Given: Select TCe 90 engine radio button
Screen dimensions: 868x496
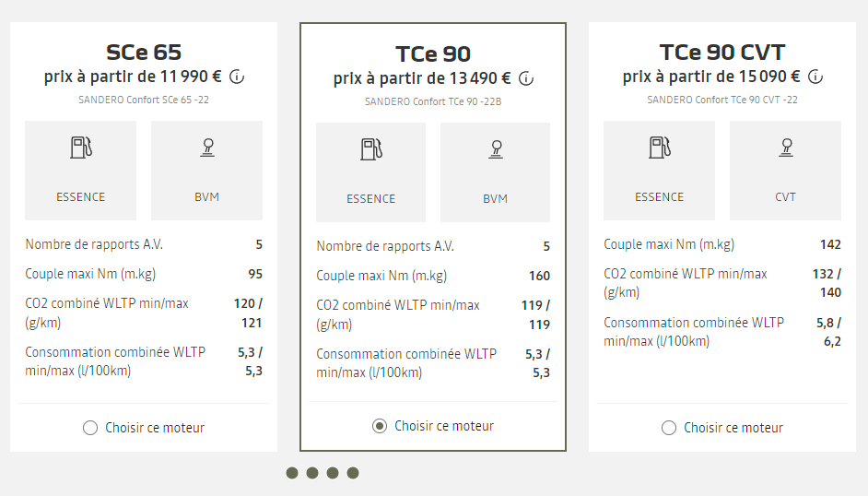Looking at the screenshot, I should click(380, 426).
